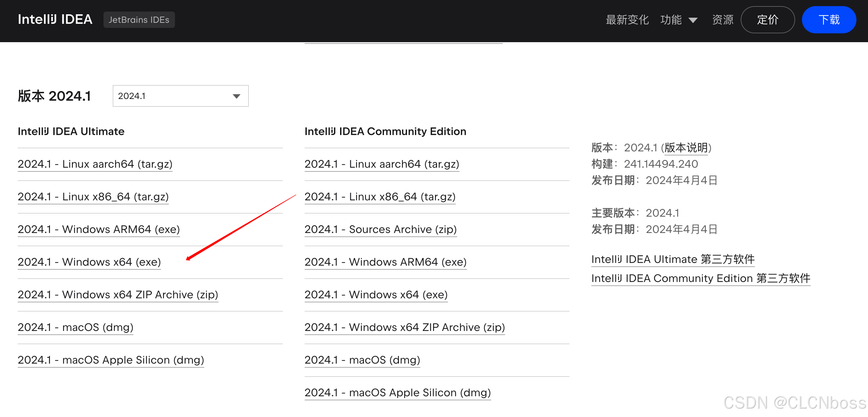
Task: Download Ultimate Windows x64 ZIP Archive
Action: pos(118,295)
